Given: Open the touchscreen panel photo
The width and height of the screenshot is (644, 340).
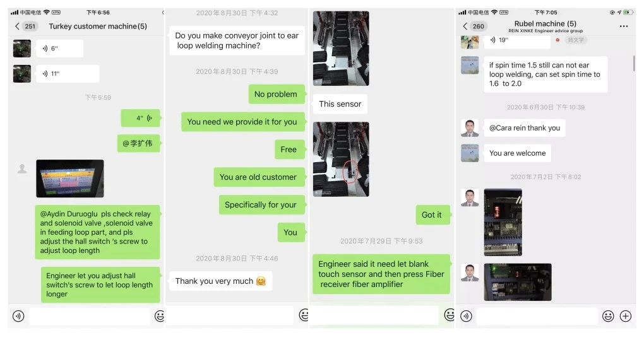Looking at the screenshot, I should tap(70, 179).
